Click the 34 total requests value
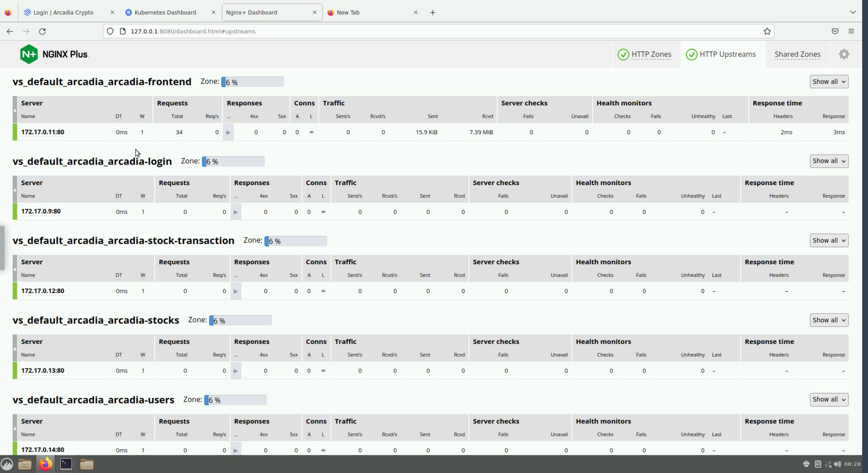 pos(179,132)
